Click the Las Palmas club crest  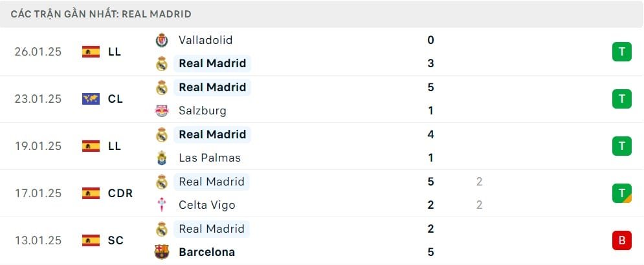pos(162,158)
